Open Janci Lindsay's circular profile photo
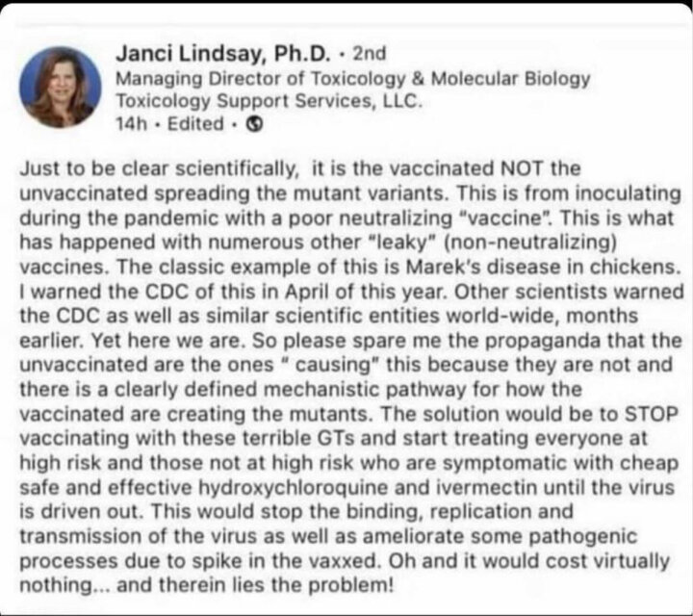This screenshot has width=693, height=616. point(60,87)
